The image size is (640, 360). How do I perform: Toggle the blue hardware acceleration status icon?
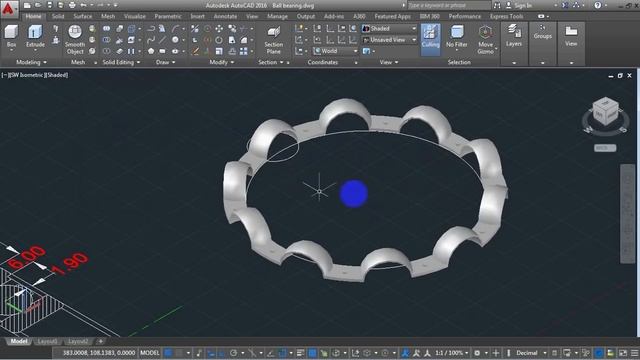pyautogui.click(x=599, y=353)
